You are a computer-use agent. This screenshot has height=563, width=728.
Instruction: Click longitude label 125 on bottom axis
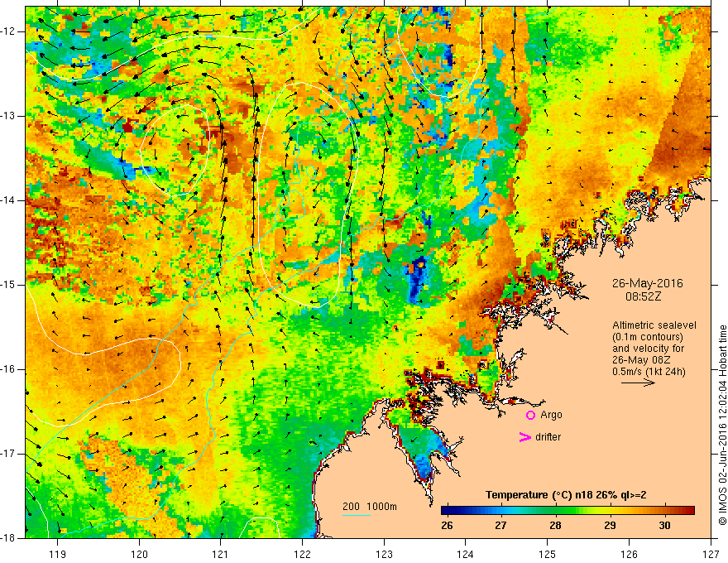pyautogui.click(x=548, y=554)
